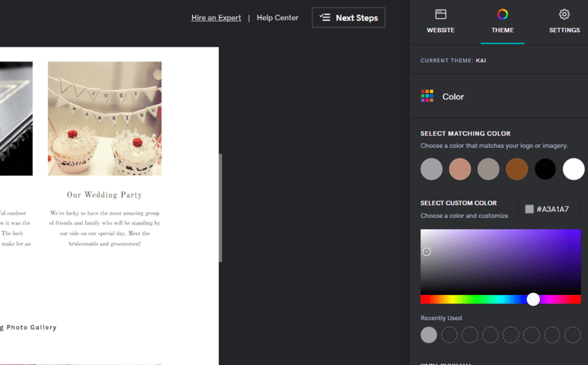The height and width of the screenshot is (365, 588).
Task: Click the Select Custom Color heading
Action: [x=458, y=203]
